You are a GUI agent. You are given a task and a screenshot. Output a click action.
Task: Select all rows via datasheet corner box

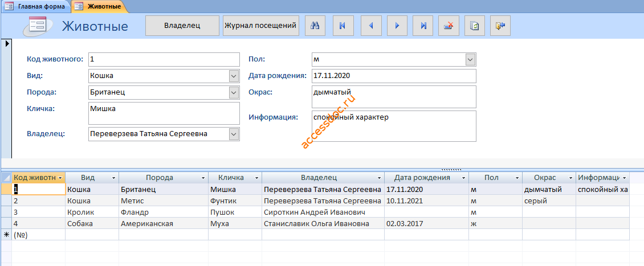[x=6, y=178]
